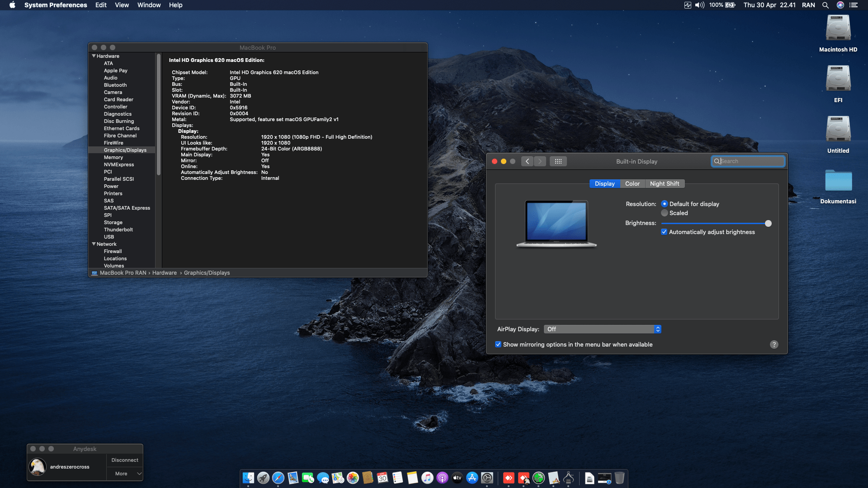Viewport: 868px width, 488px height.
Task: Click the Search field in preferences
Action: (748, 161)
